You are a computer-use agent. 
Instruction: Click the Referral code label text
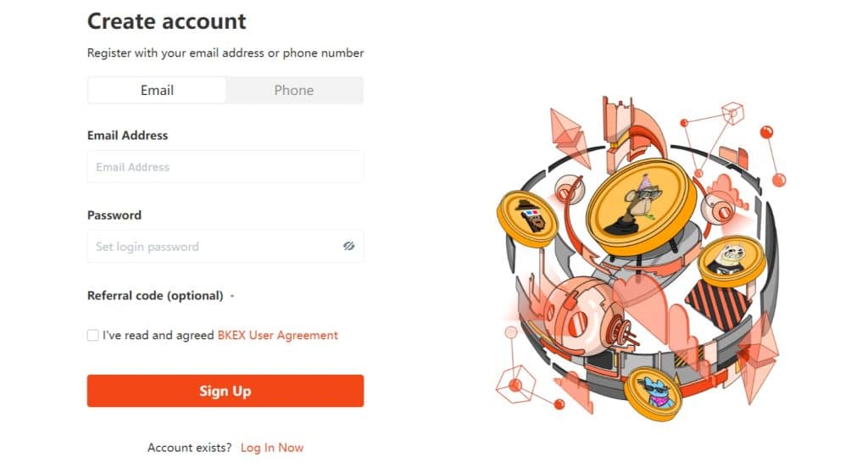tap(155, 296)
